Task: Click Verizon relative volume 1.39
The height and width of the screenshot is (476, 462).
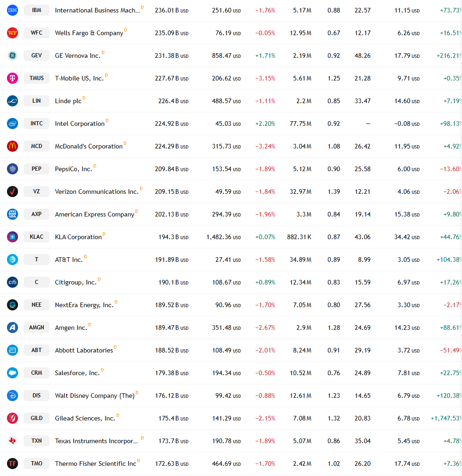Action: tap(333, 192)
